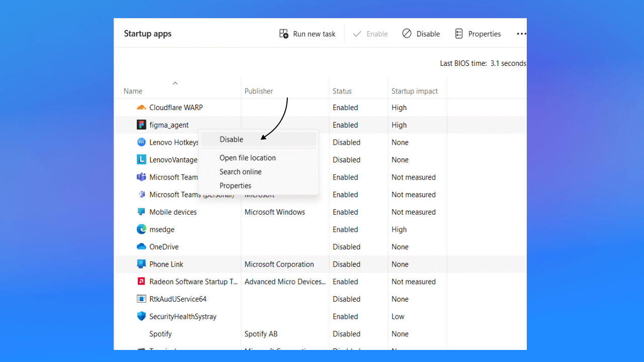Select the Phone Link row name
The image size is (644, 362).
pos(167,264)
